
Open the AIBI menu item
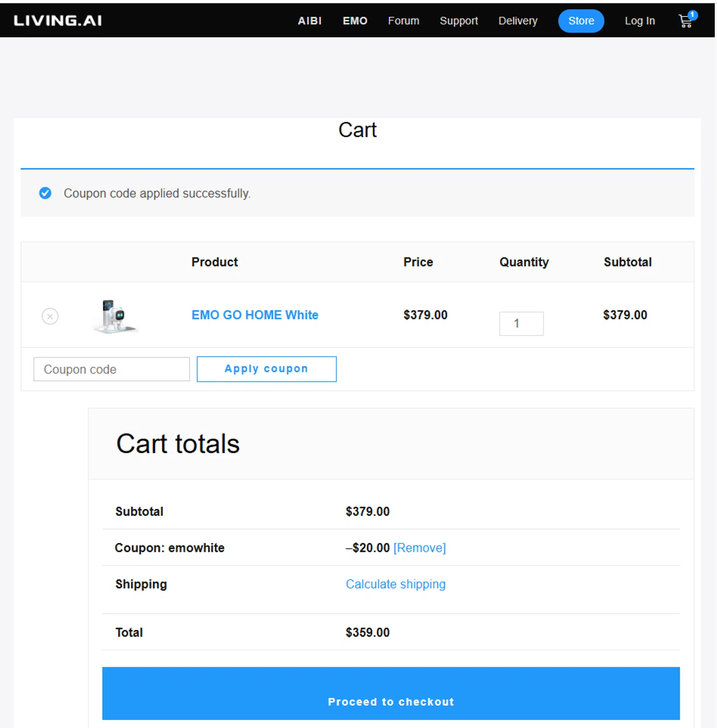310,21
